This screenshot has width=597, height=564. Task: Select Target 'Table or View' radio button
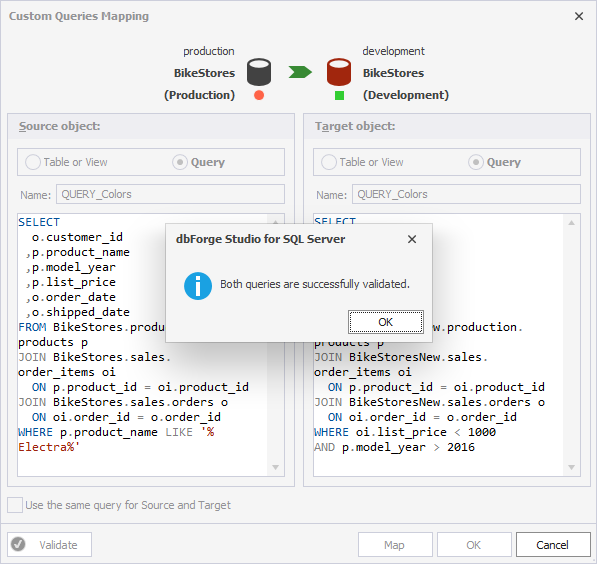pyautogui.click(x=329, y=162)
